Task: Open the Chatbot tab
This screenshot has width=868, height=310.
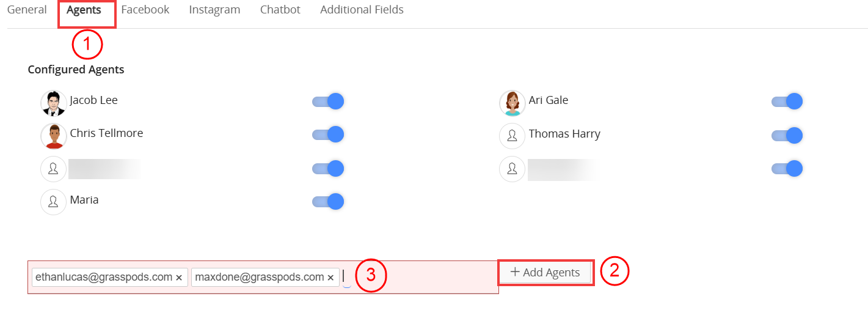Action: pyautogui.click(x=280, y=10)
